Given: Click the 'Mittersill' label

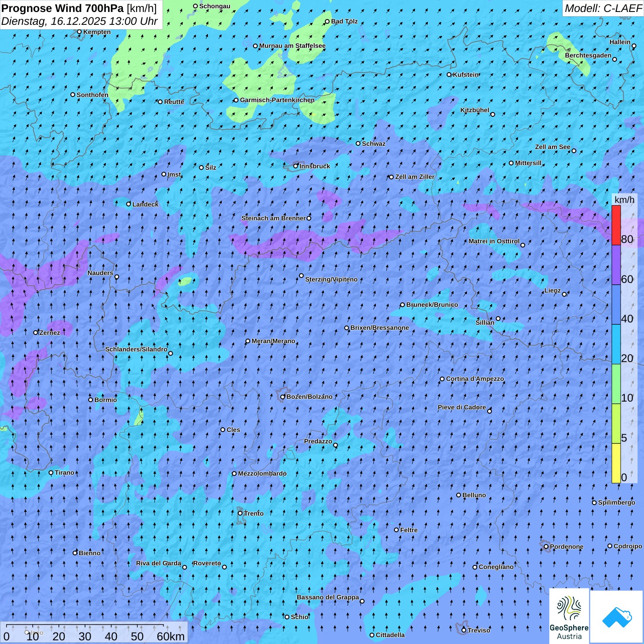Looking at the screenshot, I should (x=528, y=163).
